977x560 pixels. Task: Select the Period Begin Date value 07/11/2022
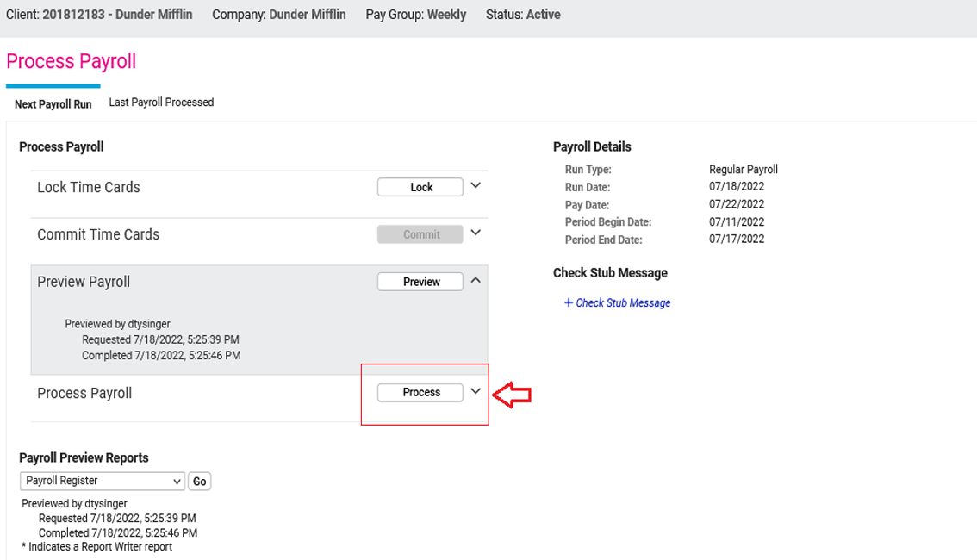737,221
